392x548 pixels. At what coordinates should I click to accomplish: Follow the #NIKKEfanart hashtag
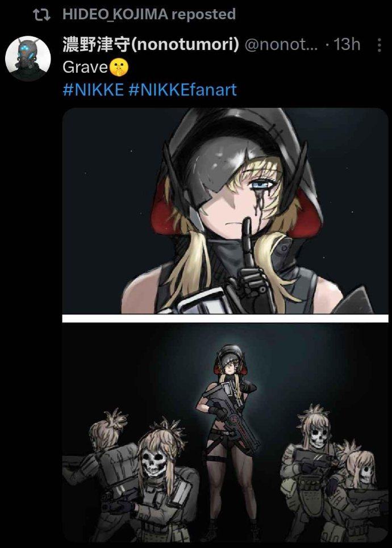click(182, 90)
